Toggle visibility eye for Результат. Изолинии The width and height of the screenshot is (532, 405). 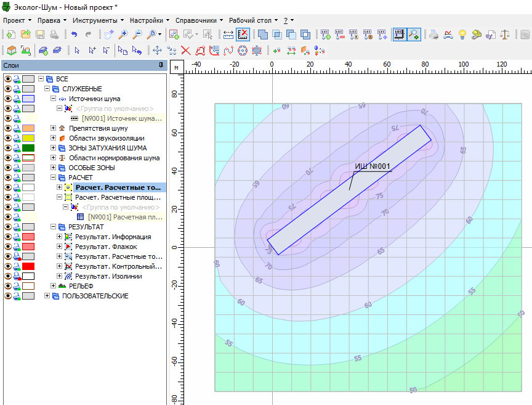(8, 276)
